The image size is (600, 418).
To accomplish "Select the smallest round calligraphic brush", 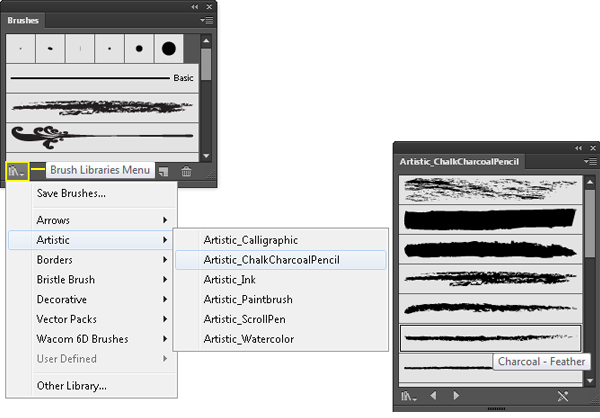I will click(x=21, y=49).
